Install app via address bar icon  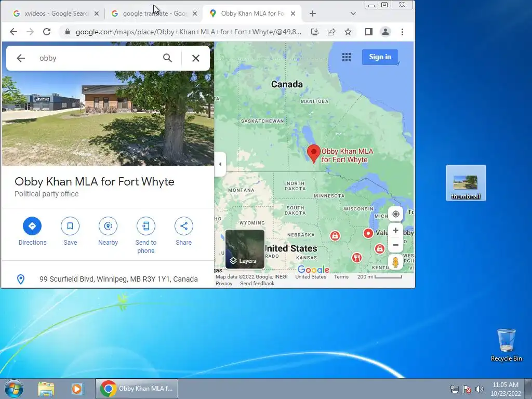pyautogui.click(x=315, y=32)
